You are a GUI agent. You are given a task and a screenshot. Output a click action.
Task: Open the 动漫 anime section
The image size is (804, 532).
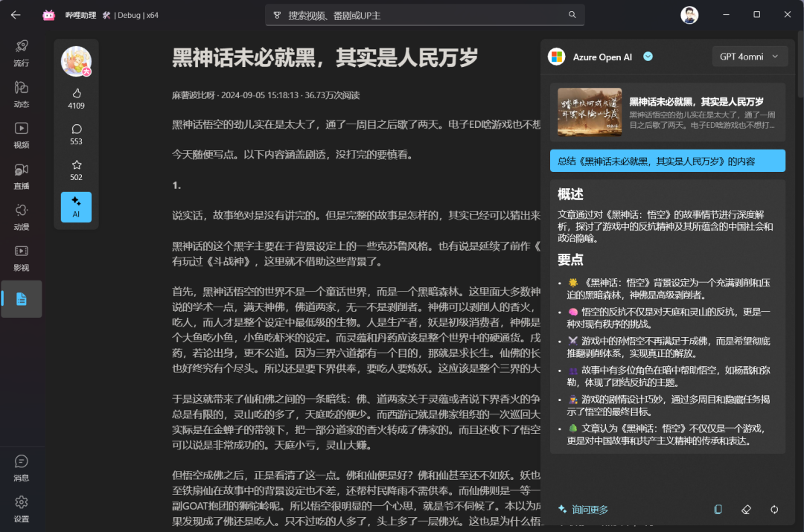[22, 216]
